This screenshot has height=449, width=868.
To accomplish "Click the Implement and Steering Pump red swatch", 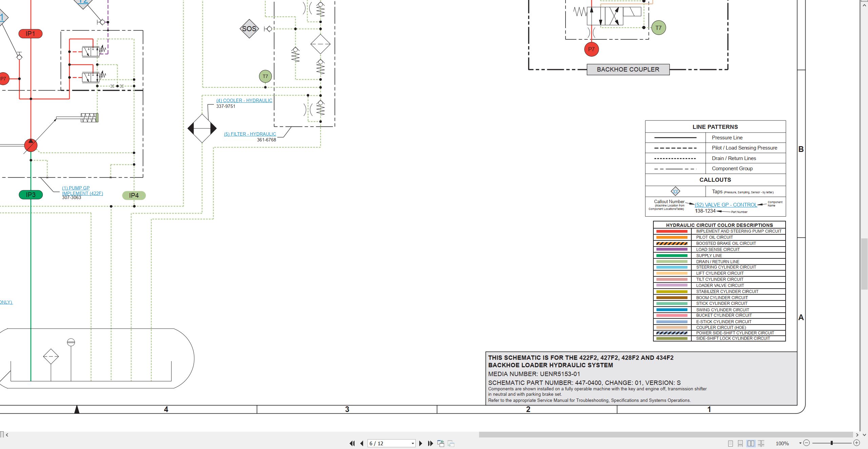I will [x=672, y=231].
